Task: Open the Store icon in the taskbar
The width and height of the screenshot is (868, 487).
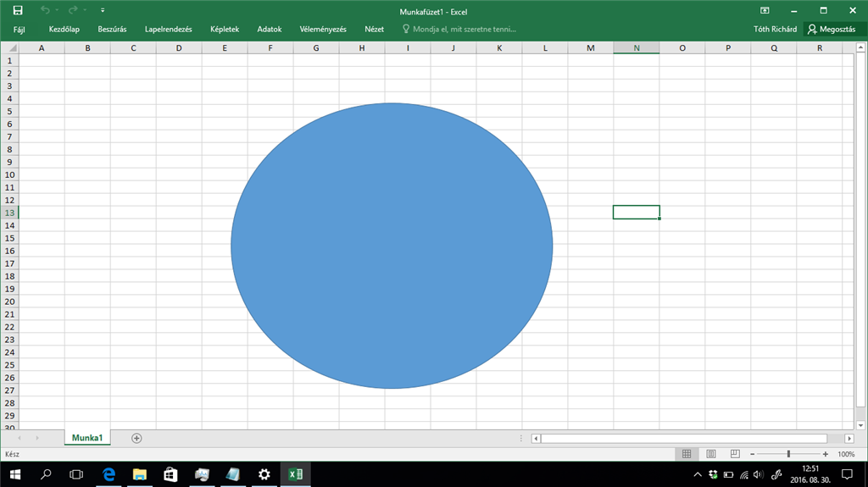Action: click(x=170, y=474)
